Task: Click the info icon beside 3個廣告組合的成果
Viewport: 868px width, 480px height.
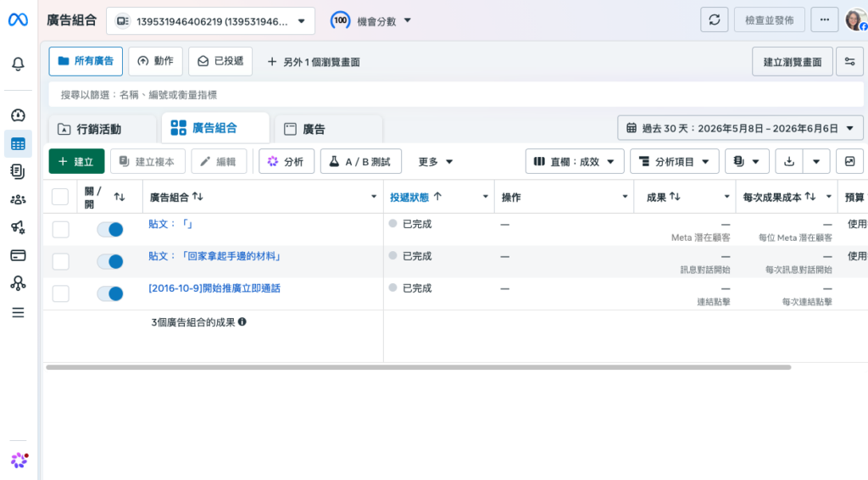Action: [x=242, y=321]
